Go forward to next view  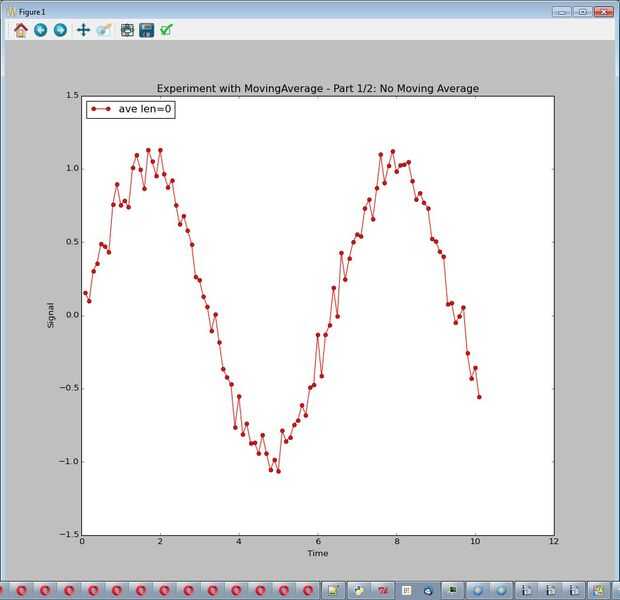pos(60,30)
